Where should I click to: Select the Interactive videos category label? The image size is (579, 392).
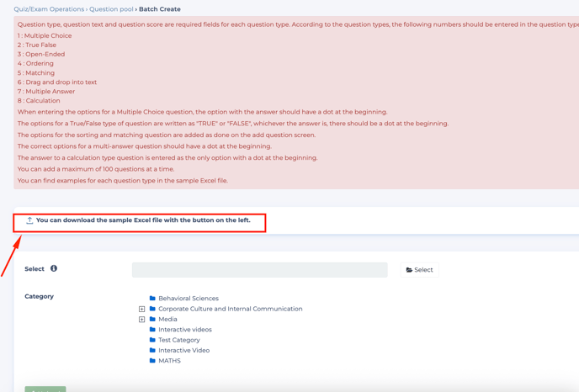coord(184,330)
